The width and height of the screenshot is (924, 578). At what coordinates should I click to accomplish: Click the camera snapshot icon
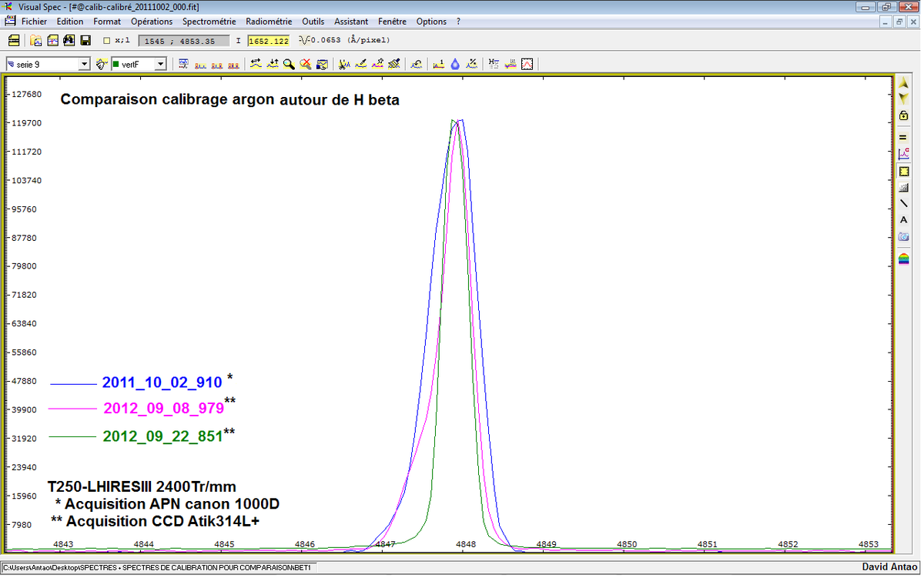coord(904,237)
